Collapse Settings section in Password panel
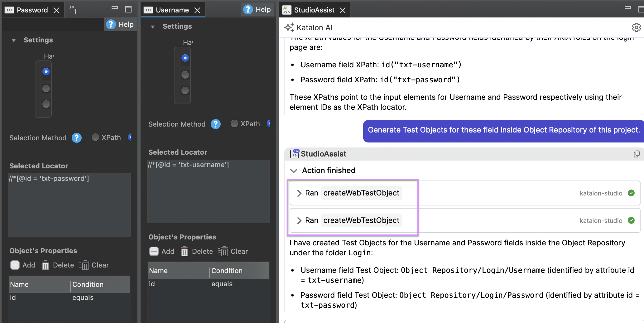Image resolution: width=644 pixels, height=323 pixels. click(14, 40)
